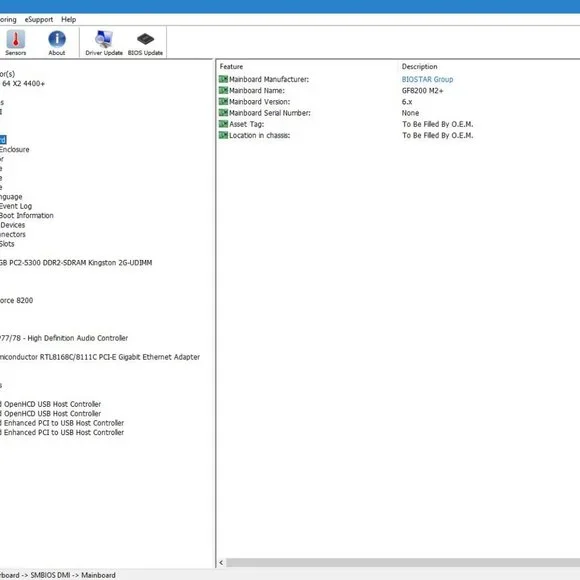Viewport: 580px width, 580px height.
Task: Select the Mainboard Name row icon
Action: click(x=223, y=90)
